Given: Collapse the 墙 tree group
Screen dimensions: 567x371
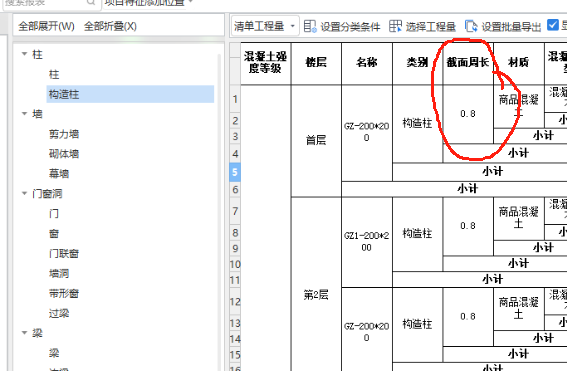Looking at the screenshot, I should [x=25, y=114].
